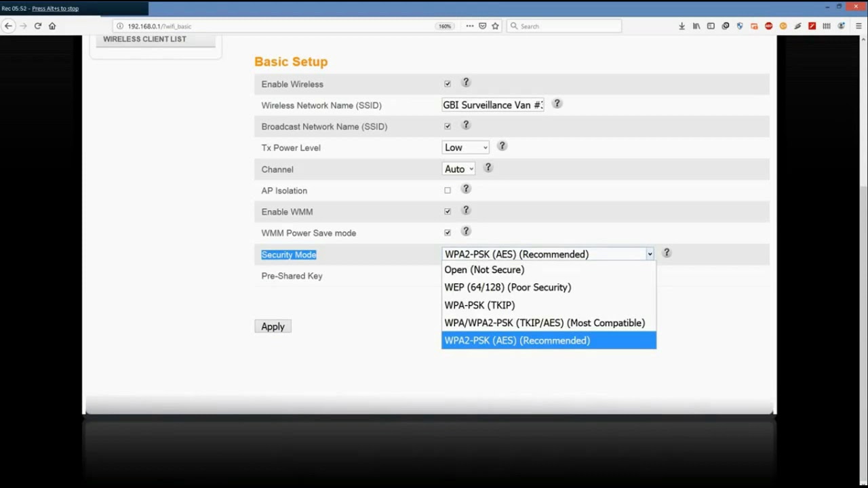Click the WMM Power Save mode label
The image size is (868, 488).
click(309, 233)
